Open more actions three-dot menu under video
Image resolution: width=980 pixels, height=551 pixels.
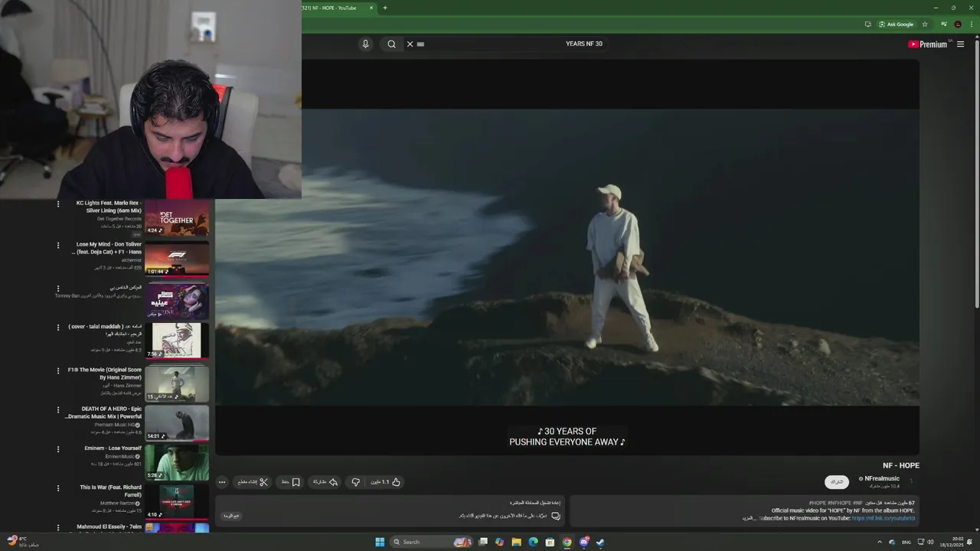(x=222, y=482)
